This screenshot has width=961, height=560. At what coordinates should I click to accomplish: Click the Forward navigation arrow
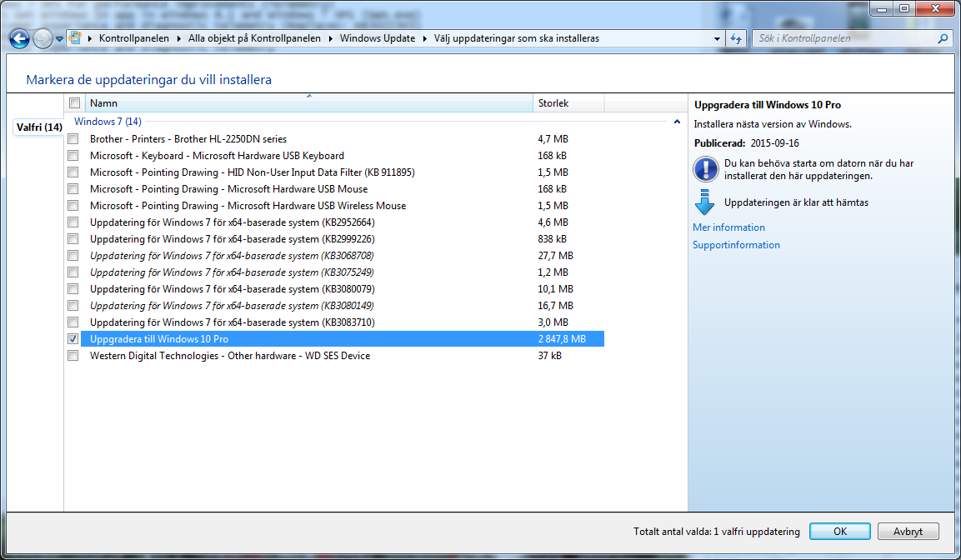click(43, 38)
